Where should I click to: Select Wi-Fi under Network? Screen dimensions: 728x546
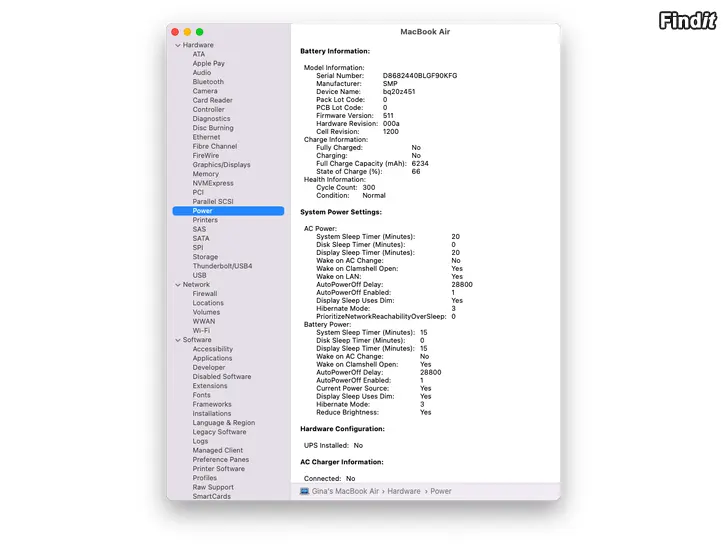tap(201, 331)
